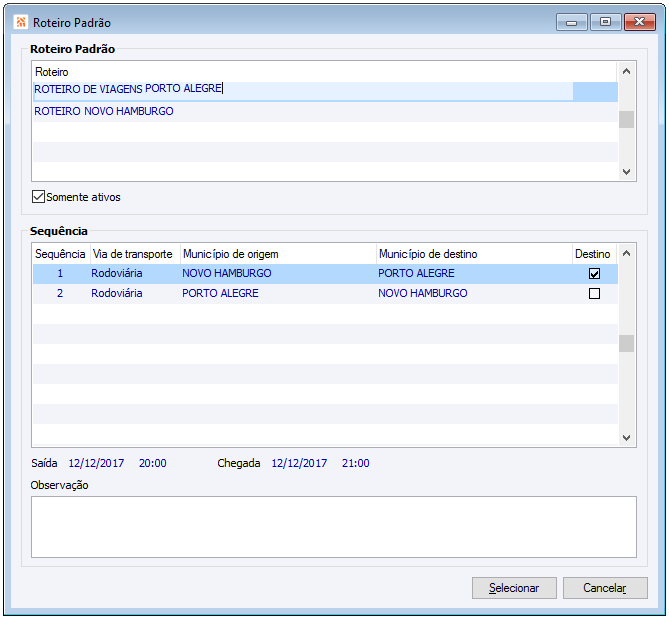Image resolution: width=669 pixels, height=620 pixels.
Task: Toggle the Somente ativos checkbox
Action: click(38, 197)
